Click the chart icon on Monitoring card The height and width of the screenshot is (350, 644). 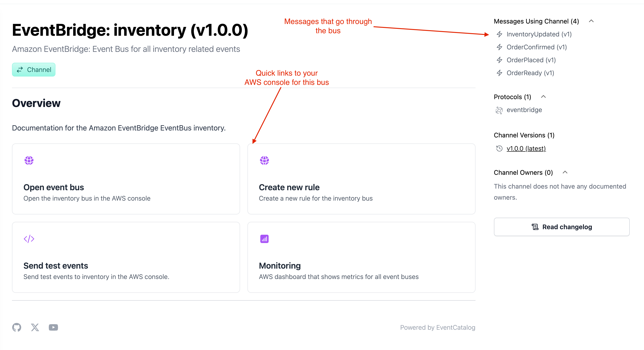point(264,239)
